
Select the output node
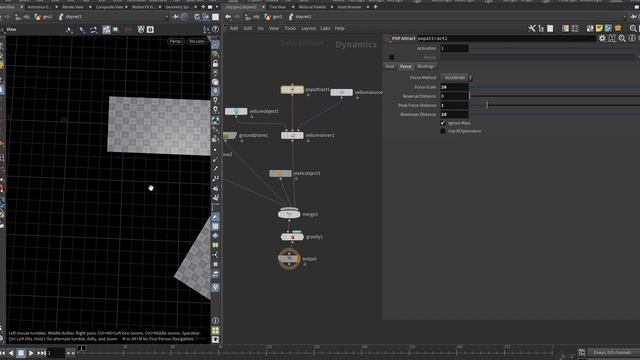coord(289,259)
